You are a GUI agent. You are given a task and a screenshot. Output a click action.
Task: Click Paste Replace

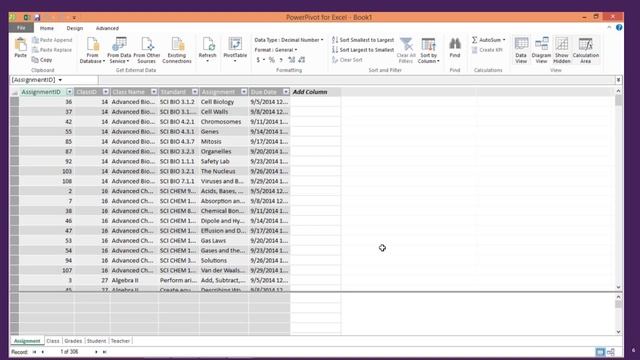coord(52,50)
